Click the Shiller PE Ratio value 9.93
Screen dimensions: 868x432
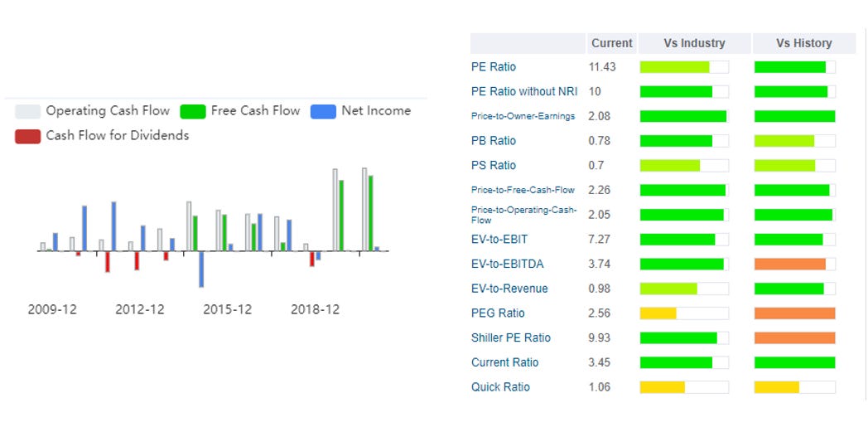pos(600,337)
